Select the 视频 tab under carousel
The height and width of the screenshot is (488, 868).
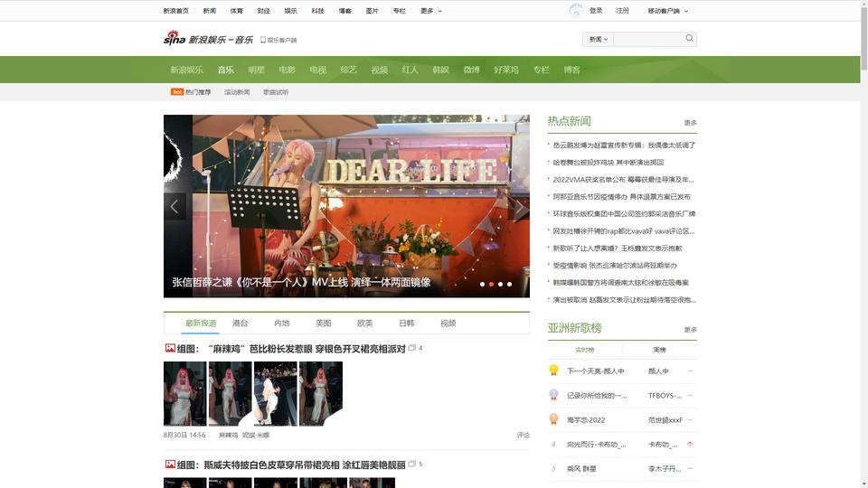(x=448, y=324)
